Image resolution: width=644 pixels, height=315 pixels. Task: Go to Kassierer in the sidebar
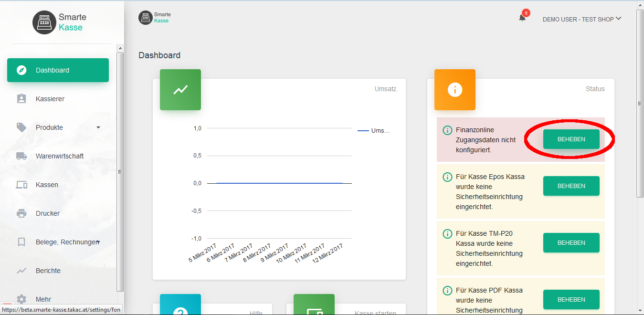click(58, 99)
